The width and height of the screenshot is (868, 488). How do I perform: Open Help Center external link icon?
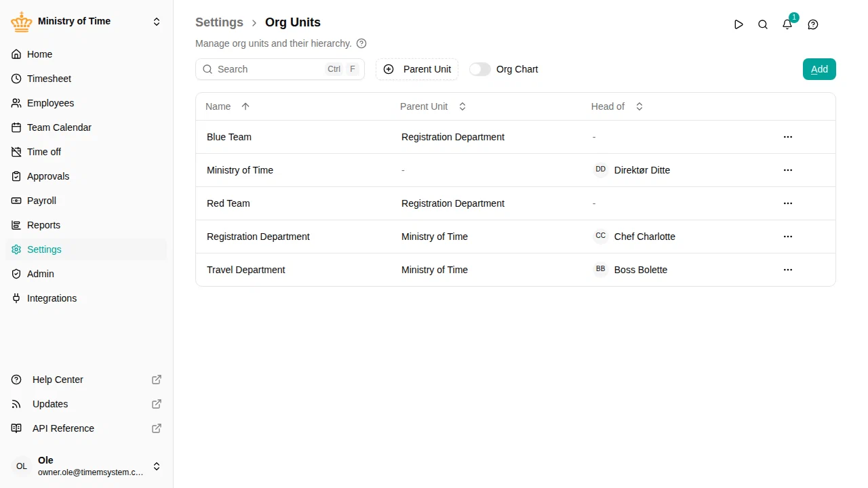pos(157,380)
